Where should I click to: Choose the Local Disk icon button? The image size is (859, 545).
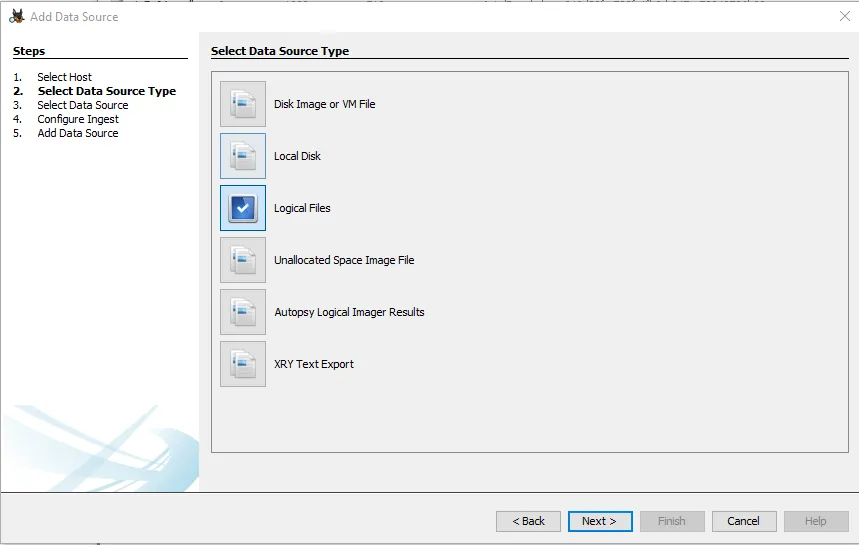[x=243, y=156]
